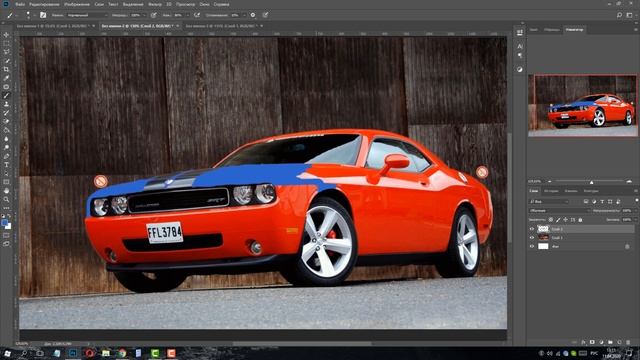Delete layer with trash icon
This screenshot has height=360, width=640.
(628, 342)
